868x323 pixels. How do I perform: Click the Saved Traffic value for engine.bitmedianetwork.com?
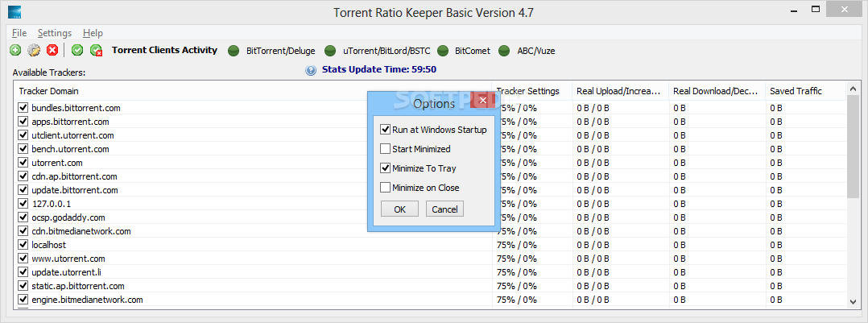[776, 299]
